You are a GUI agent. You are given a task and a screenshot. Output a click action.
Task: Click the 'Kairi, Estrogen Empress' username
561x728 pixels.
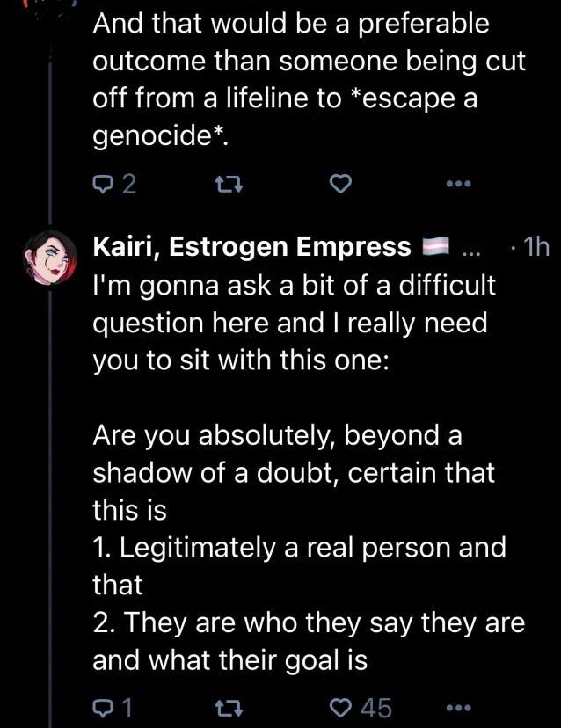coord(252,247)
